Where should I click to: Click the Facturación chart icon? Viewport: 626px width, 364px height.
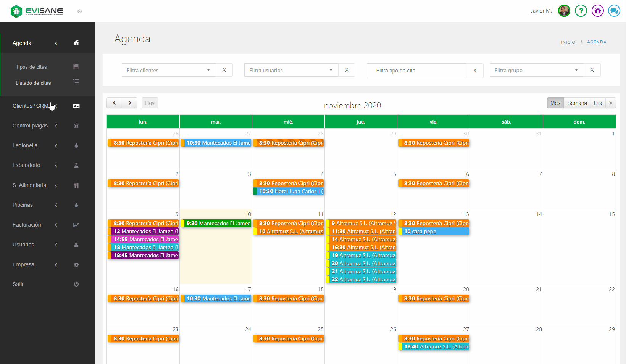point(76,225)
